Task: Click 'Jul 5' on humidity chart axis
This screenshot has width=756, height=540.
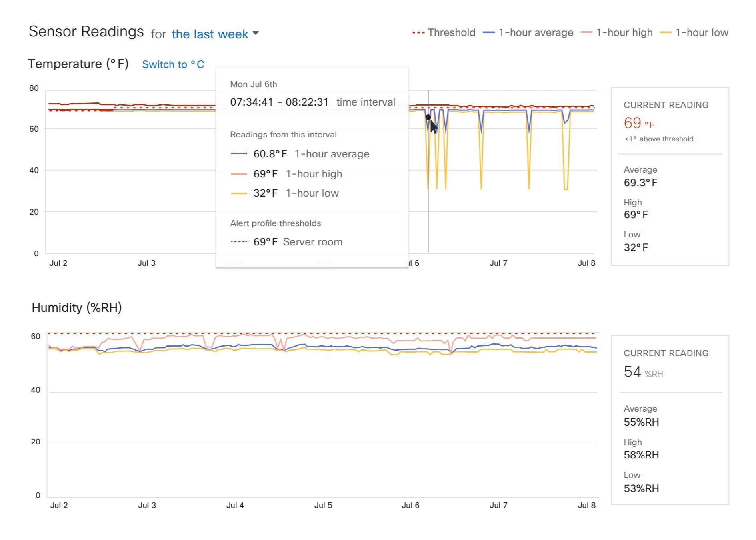Action: tap(323, 505)
